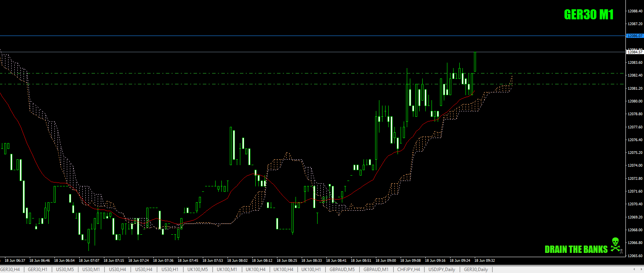Click the 18 Jun 09:16 time label

435,261
